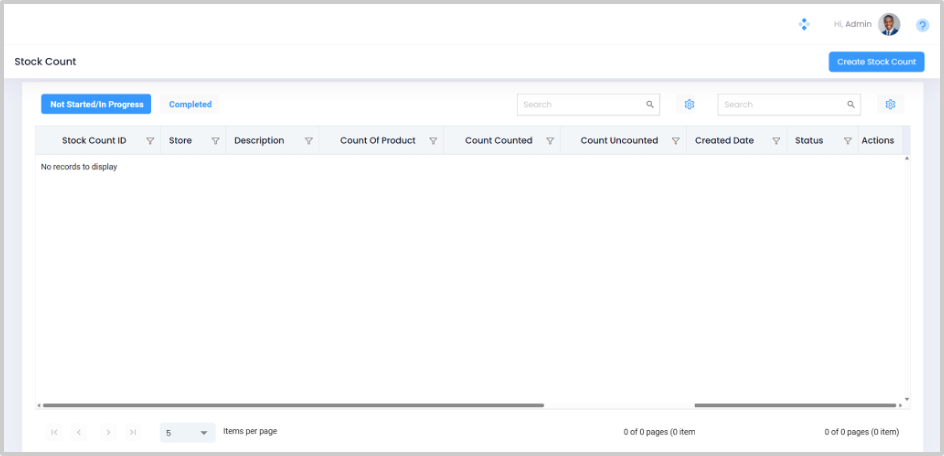Go to the next page in pager
Image resolution: width=944 pixels, height=456 pixels.
coord(108,432)
